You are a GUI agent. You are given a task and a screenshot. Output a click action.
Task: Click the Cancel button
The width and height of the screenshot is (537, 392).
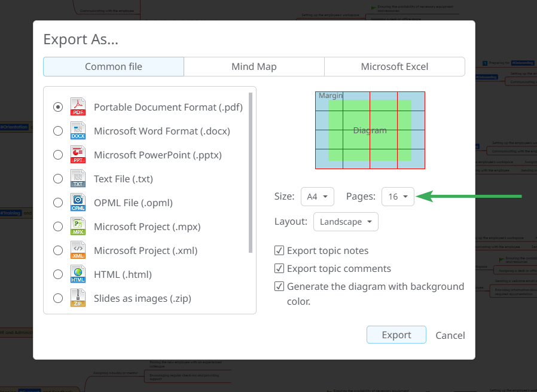point(450,335)
